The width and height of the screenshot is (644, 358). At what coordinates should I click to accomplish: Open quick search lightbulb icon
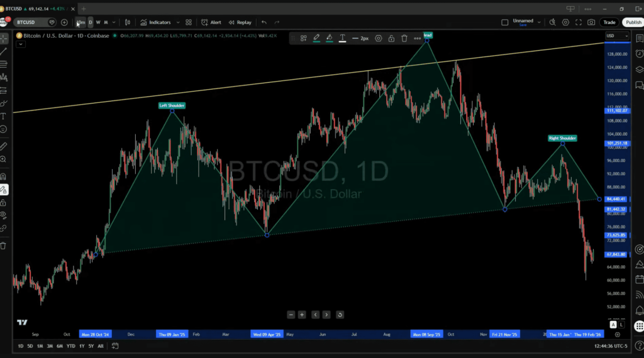pyautogui.click(x=552, y=23)
